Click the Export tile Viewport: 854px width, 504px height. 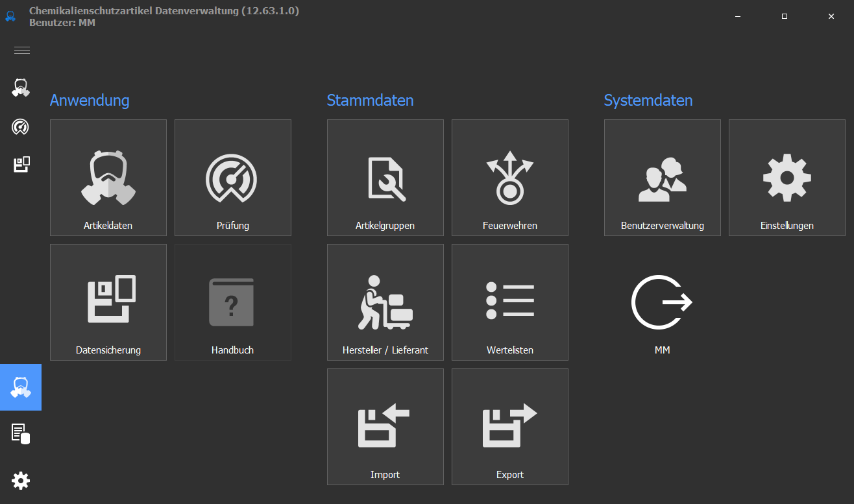click(x=510, y=427)
